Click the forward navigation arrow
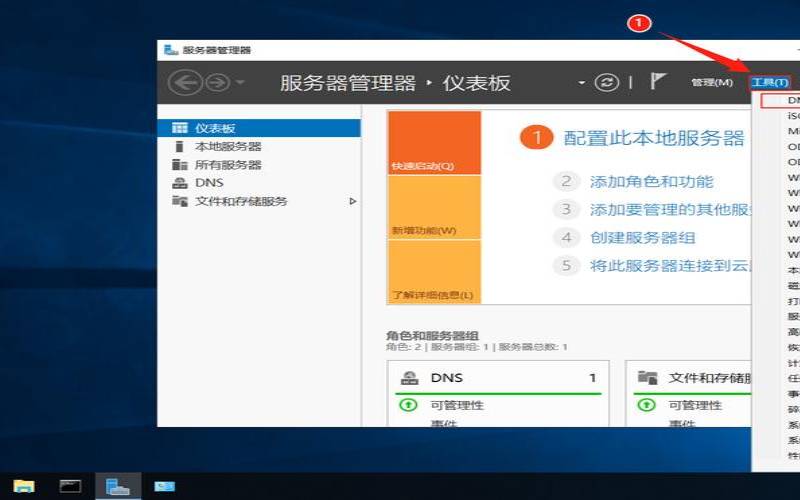 218,83
